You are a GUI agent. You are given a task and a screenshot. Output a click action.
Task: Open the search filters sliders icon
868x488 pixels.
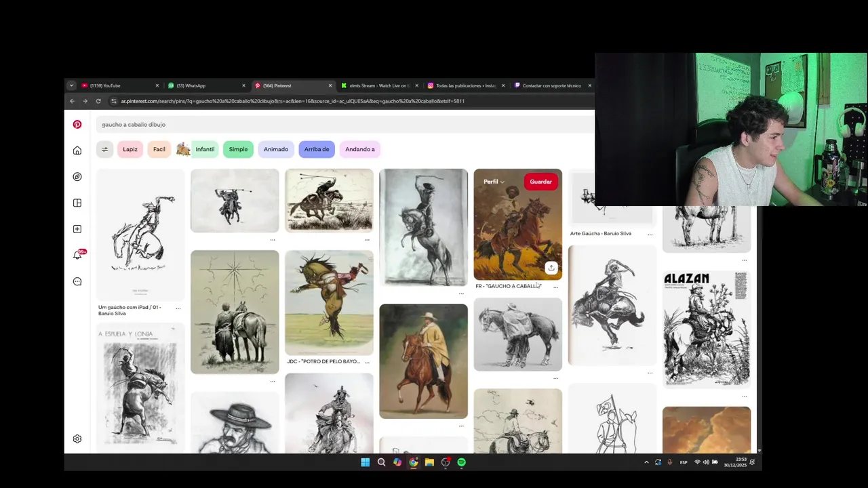[x=104, y=149]
